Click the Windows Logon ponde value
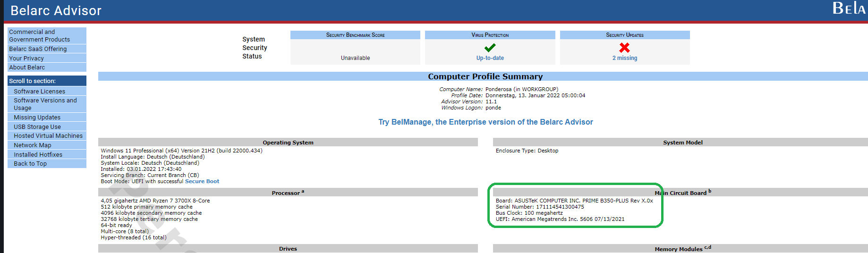The image size is (868, 253). pos(493,108)
